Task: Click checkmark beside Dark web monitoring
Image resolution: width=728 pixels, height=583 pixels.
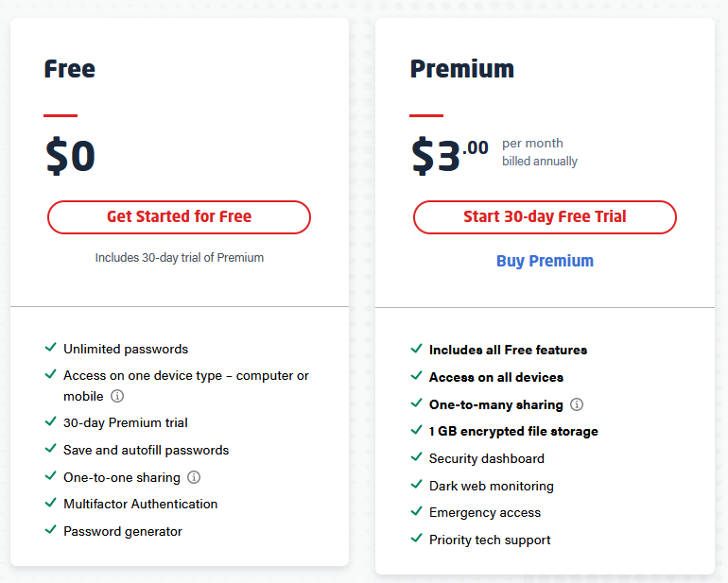Action: pos(416,485)
